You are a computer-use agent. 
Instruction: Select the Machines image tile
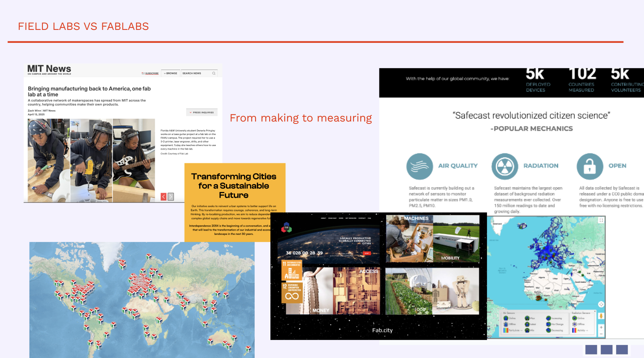pyautogui.click(x=409, y=238)
